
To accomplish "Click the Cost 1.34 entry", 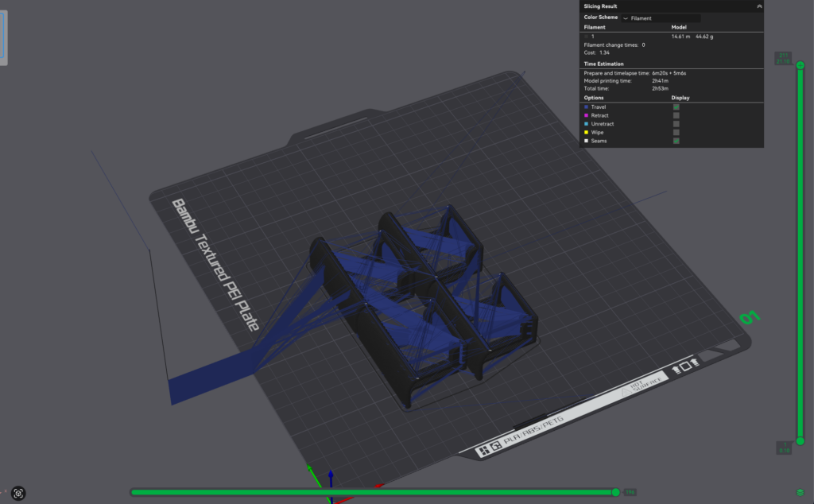I will pos(596,52).
